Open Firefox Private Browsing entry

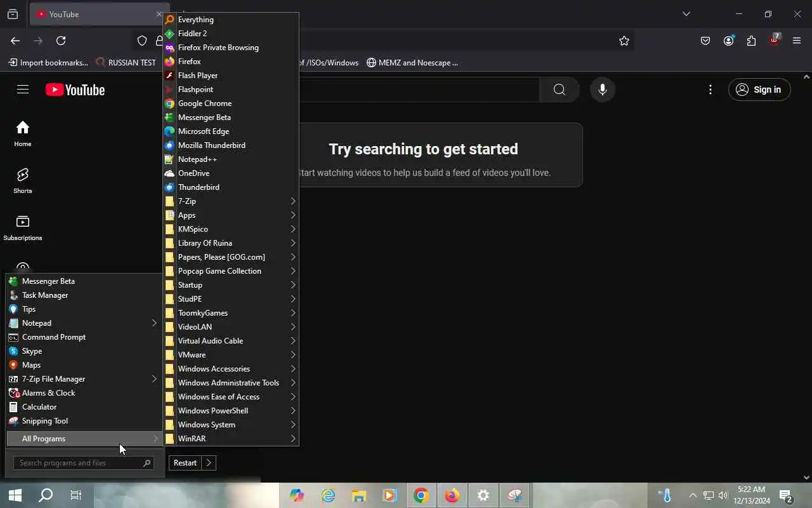click(231, 48)
